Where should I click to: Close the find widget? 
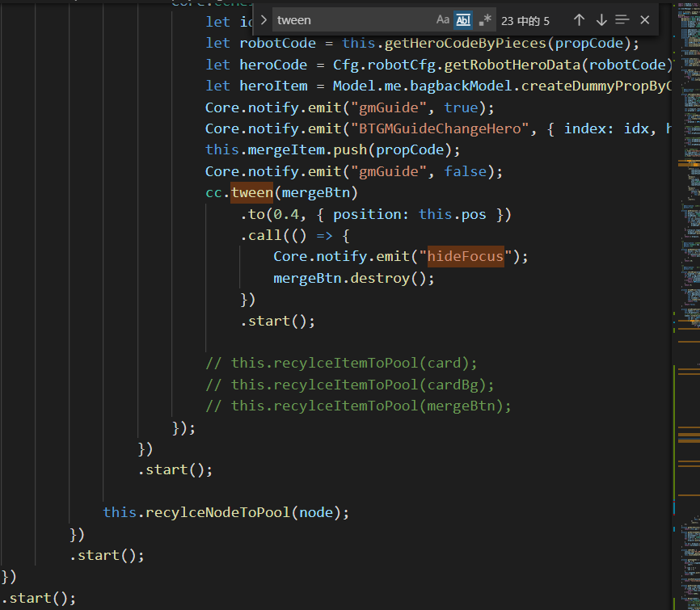coord(645,20)
